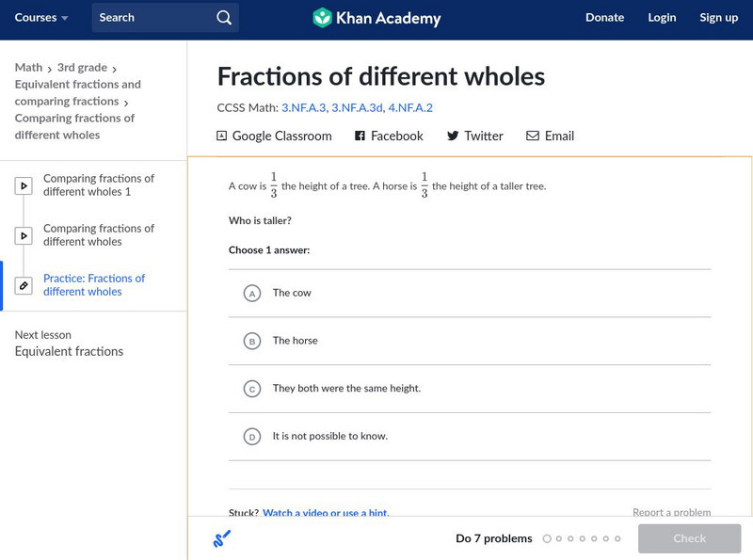Share via Google Classroom icon
Viewport: 753px width, 560px height.
(222, 136)
